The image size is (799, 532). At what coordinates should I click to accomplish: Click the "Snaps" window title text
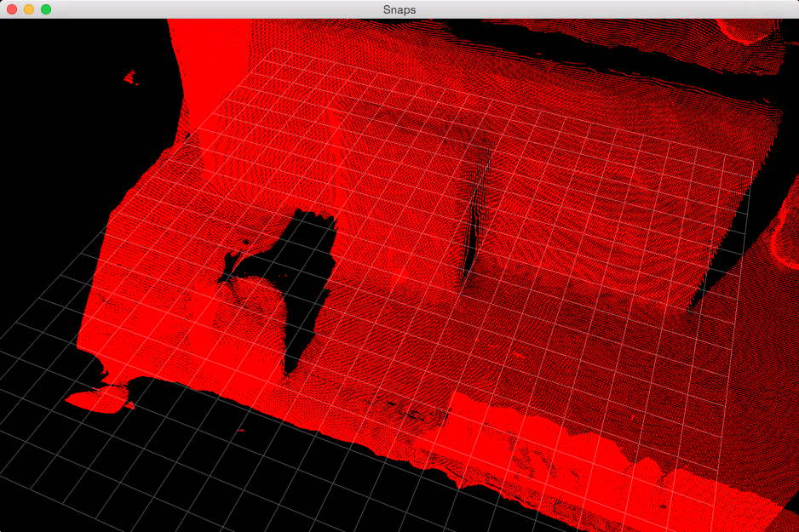[399, 9]
